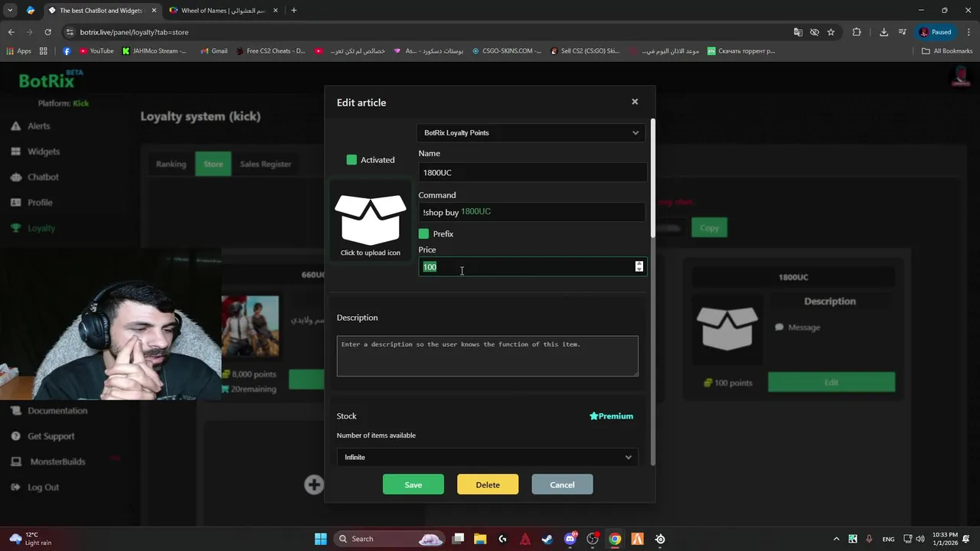
Task: Select the Store tab
Action: click(x=213, y=164)
